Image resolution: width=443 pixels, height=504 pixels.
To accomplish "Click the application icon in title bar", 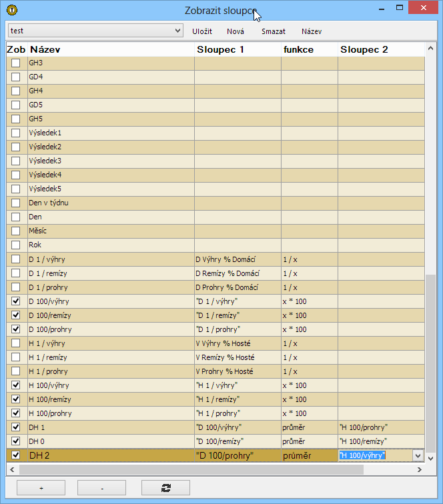I will pos(11,10).
